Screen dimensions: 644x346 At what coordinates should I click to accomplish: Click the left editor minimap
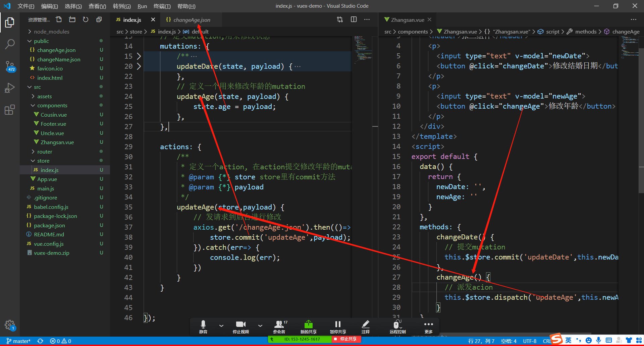click(363, 50)
